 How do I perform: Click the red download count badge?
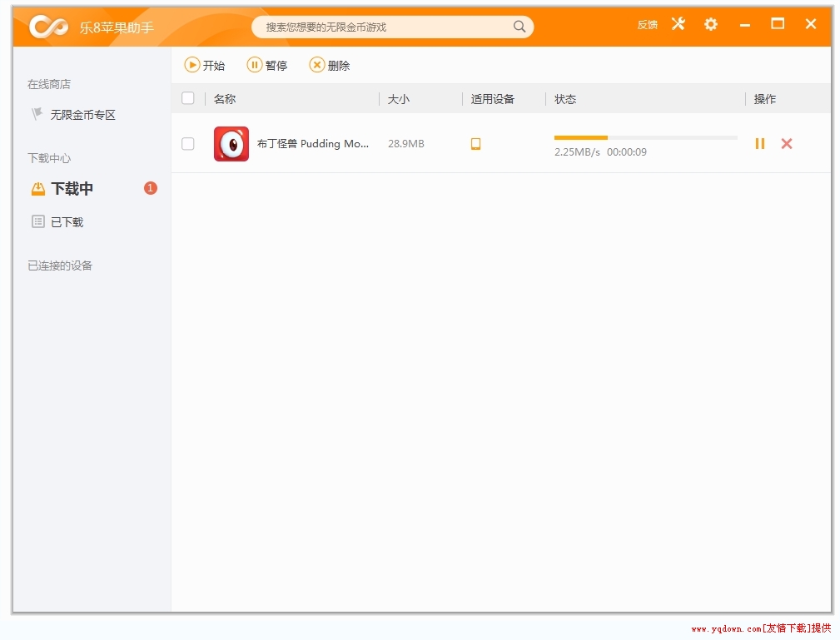pos(150,188)
